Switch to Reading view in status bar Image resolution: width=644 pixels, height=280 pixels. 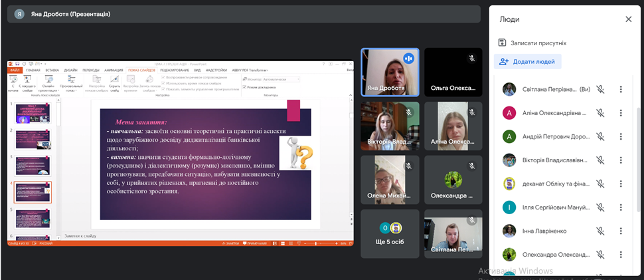[x=292, y=243]
